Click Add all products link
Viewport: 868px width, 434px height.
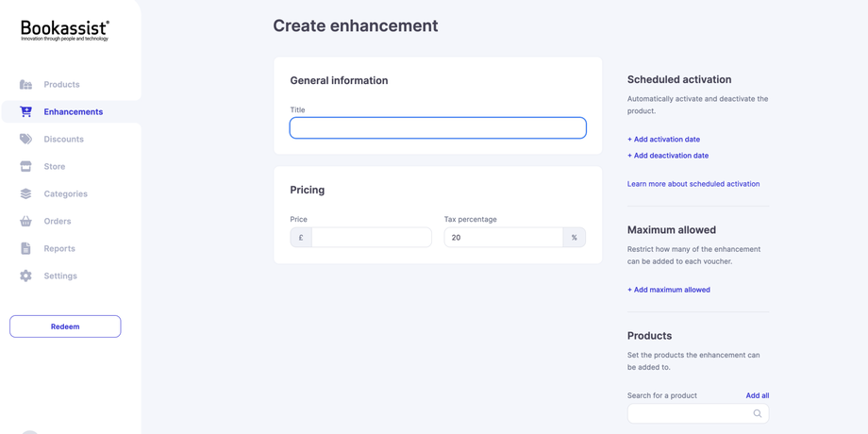757,395
